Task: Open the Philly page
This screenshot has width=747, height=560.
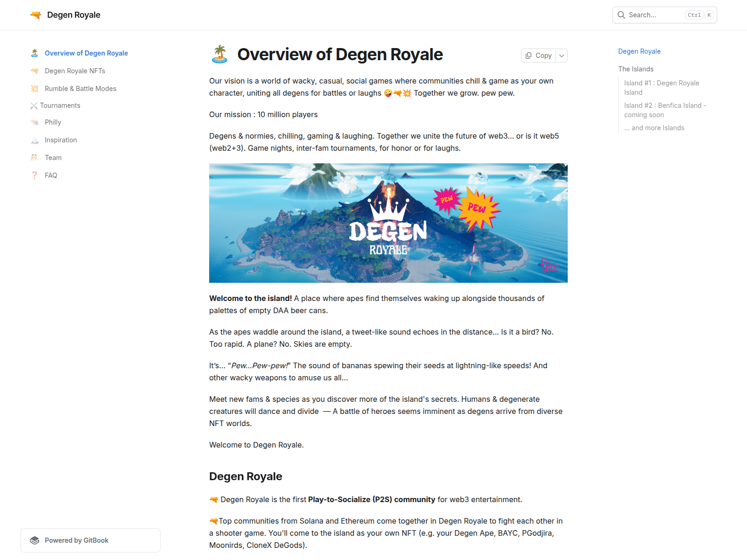Action: pos(53,122)
